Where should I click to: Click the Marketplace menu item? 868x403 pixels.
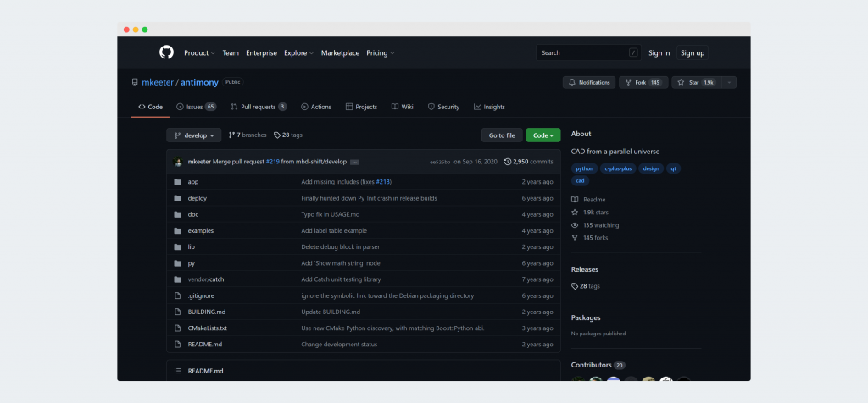tap(341, 53)
